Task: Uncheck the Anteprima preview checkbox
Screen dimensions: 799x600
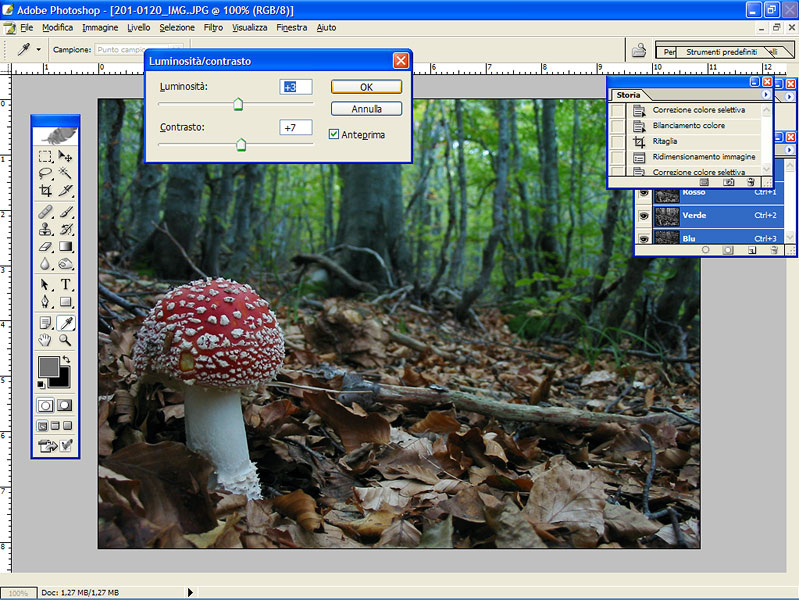Action: tap(334, 134)
